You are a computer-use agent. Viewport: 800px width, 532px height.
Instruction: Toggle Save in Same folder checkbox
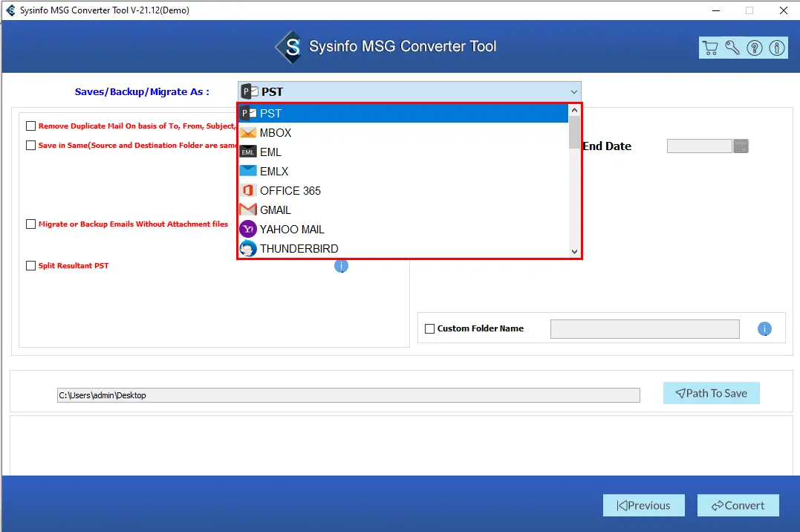click(x=30, y=146)
